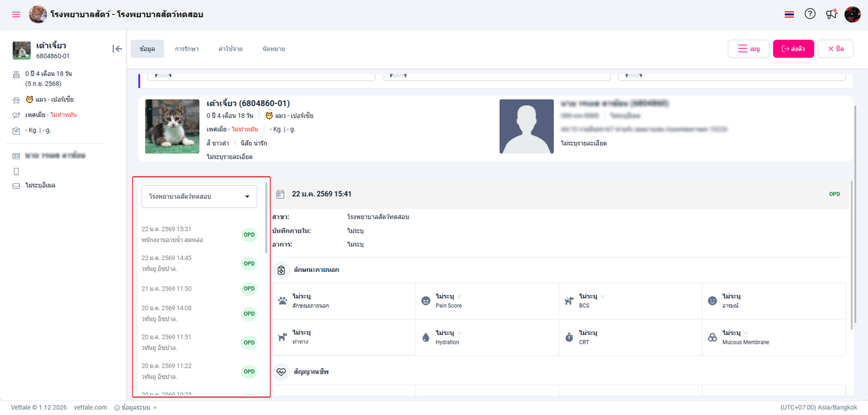
Task: Click the ปิด close button
Action: tap(835, 49)
